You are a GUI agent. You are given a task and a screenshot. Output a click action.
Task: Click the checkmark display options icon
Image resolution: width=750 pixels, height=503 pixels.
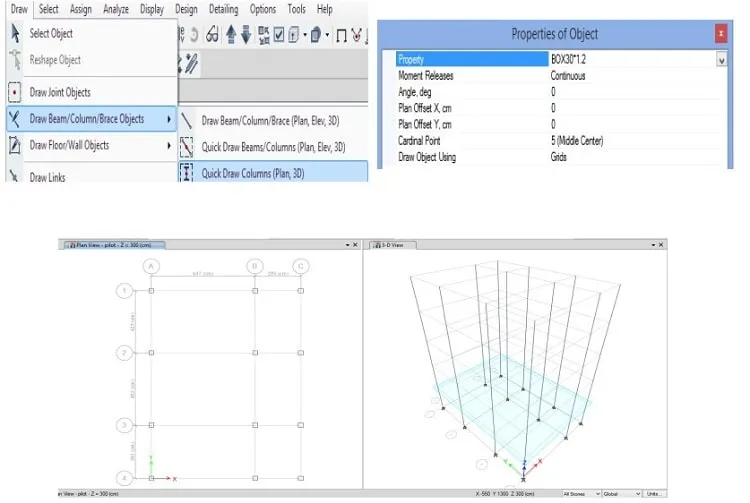point(279,34)
